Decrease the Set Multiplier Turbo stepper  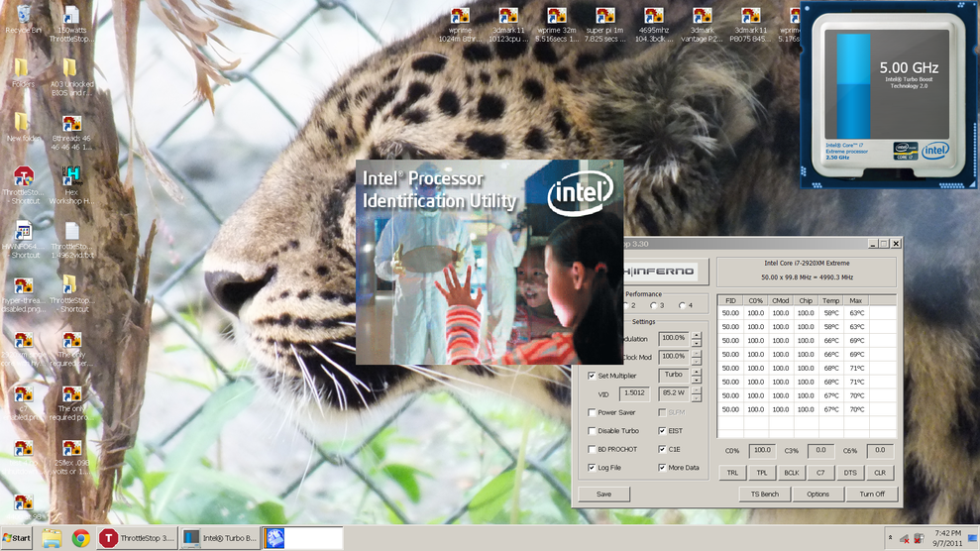coord(697,380)
